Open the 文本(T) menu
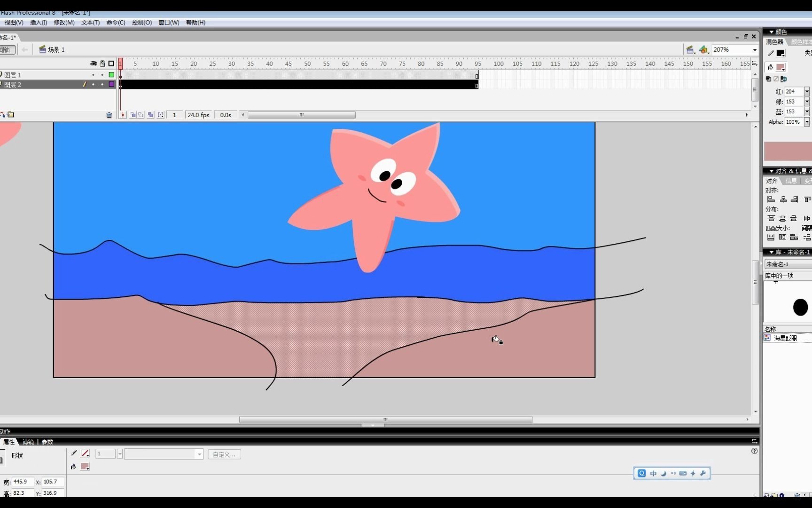The height and width of the screenshot is (508, 812). point(90,23)
